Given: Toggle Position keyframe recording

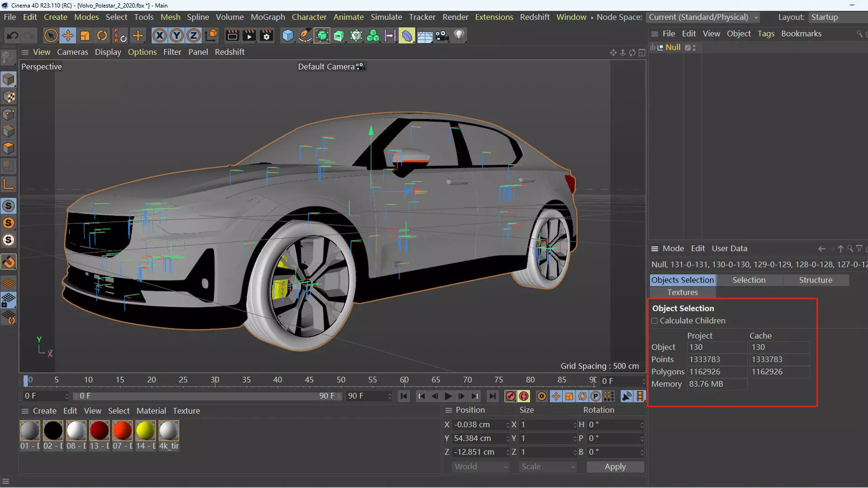Looking at the screenshot, I should click(556, 396).
